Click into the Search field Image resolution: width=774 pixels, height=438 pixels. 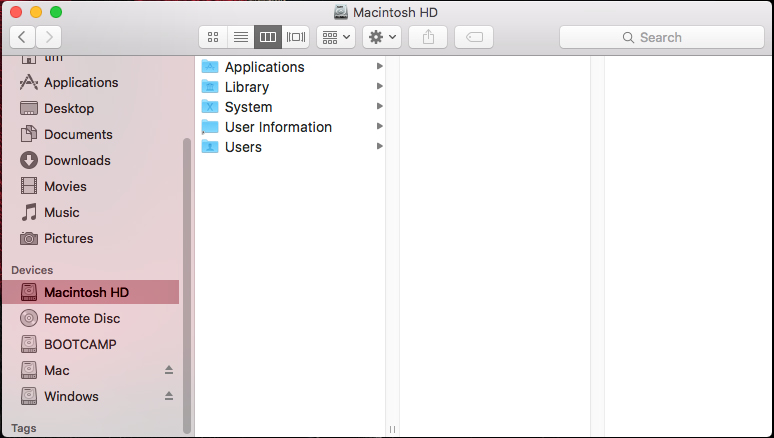661,37
